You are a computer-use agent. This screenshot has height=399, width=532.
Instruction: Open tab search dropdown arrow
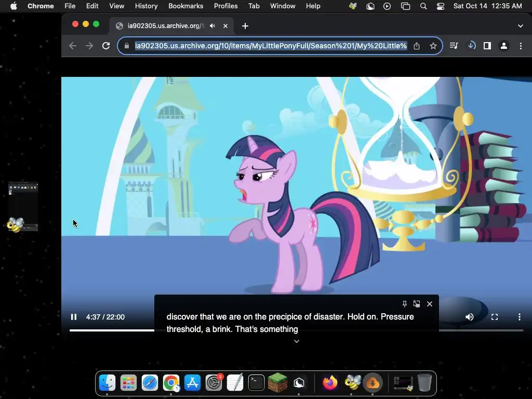pos(520,26)
